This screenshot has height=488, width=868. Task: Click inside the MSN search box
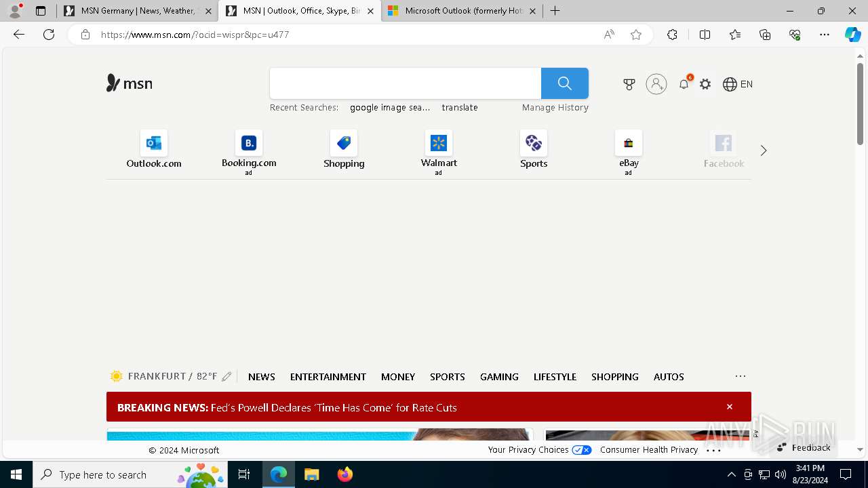pos(406,83)
